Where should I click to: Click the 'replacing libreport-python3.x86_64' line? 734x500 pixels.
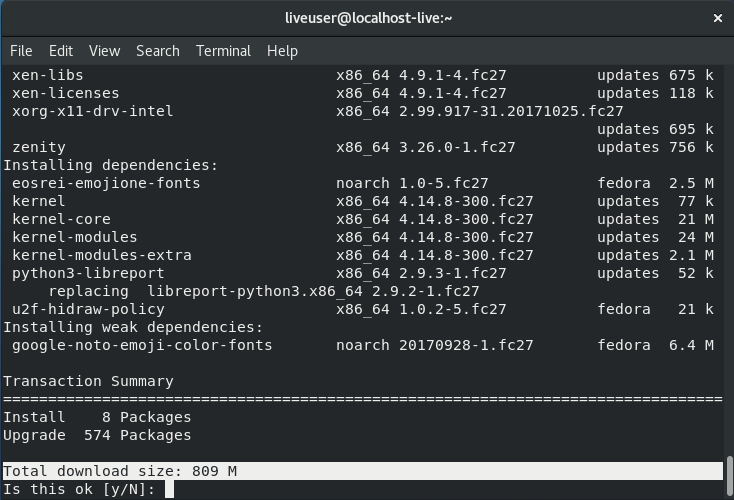point(264,291)
